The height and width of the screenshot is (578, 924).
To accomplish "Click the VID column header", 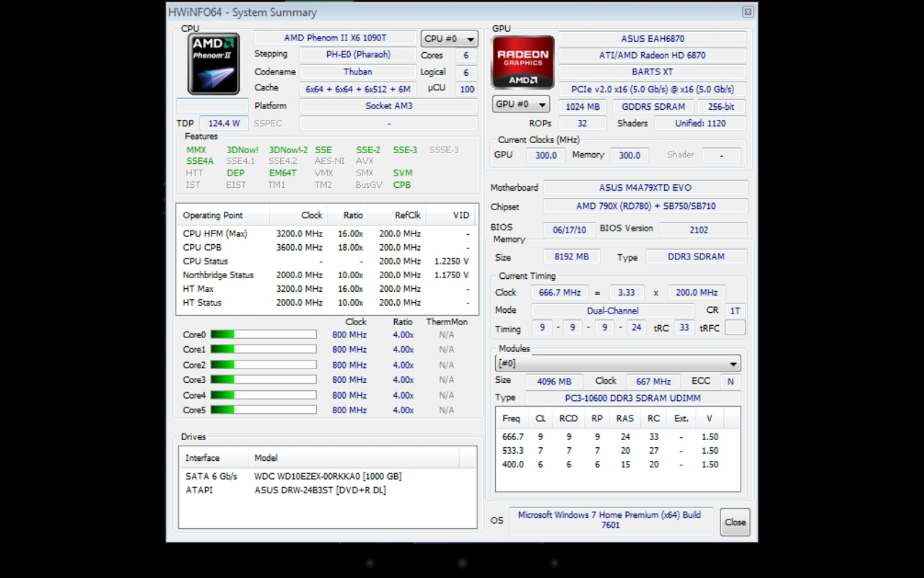I will click(451, 215).
